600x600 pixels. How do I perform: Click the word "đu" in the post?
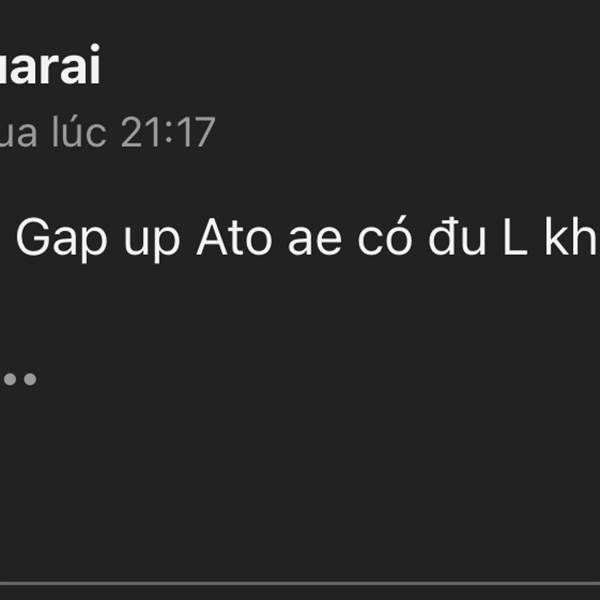(457, 236)
